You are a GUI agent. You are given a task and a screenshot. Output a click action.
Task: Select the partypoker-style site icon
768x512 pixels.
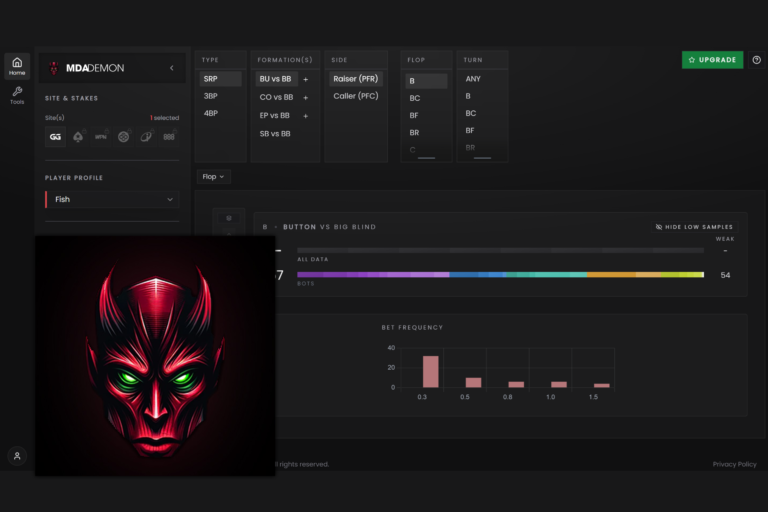click(x=146, y=137)
